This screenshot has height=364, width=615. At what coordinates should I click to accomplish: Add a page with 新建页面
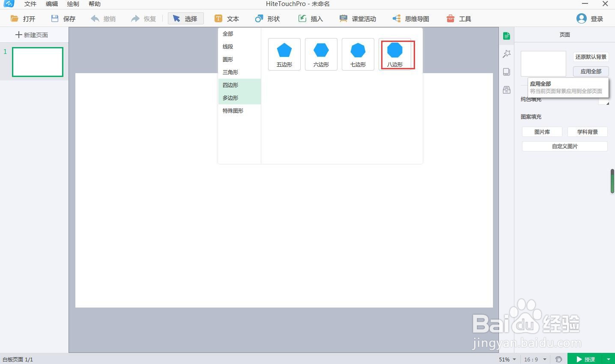pos(32,35)
